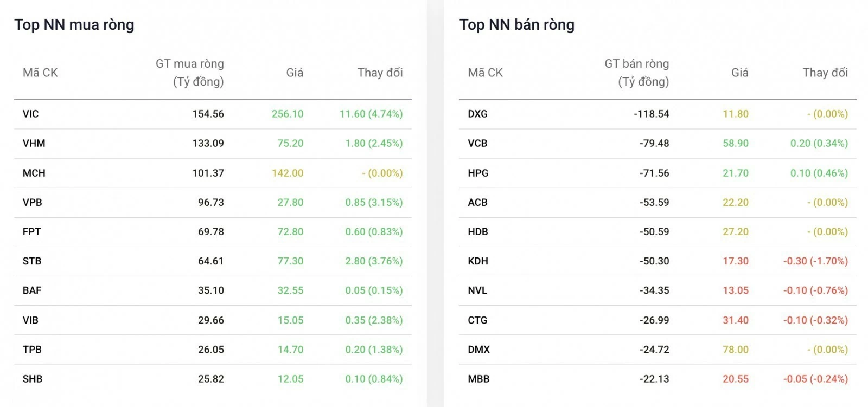This screenshot has height=407, width=868.
Task: Select the KDH stock ticker
Action: coord(478,261)
